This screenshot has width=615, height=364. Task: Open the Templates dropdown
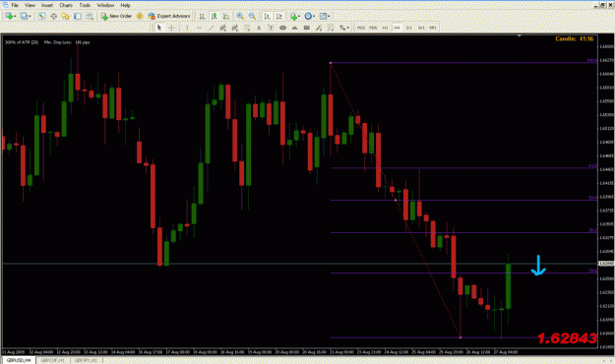tap(325, 16)
